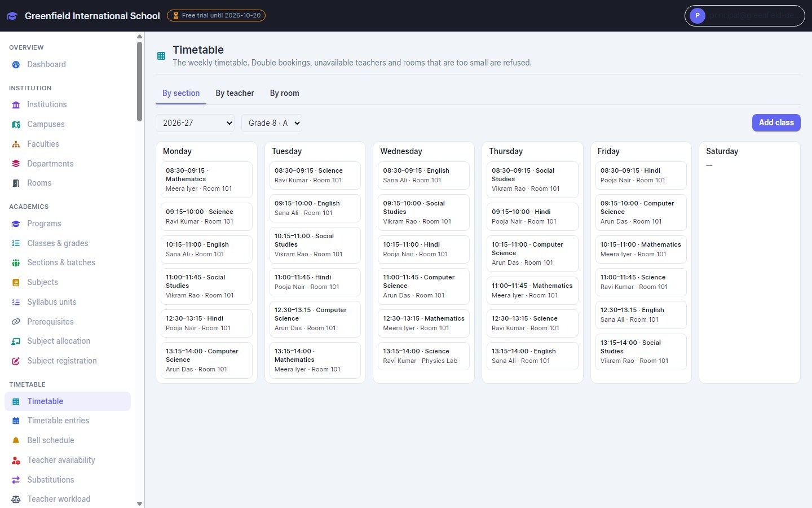
Task: Click the Teacher workload scales icon
Action: pos(16,500)
